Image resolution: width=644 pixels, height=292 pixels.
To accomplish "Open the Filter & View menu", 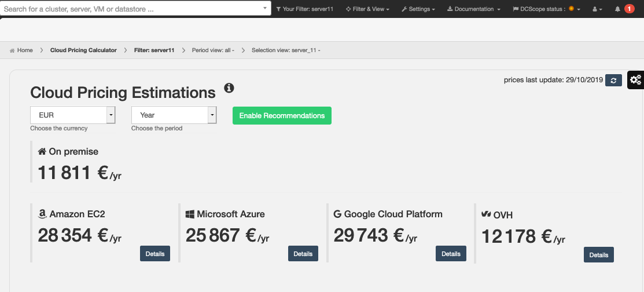I will click(367, 9).
